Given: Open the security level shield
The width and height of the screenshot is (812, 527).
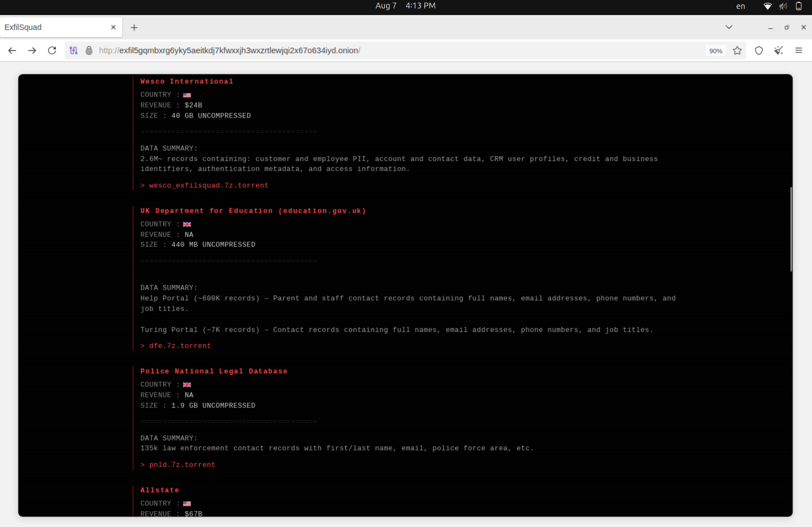Looking at the screenshot, I should coord(759,50).
